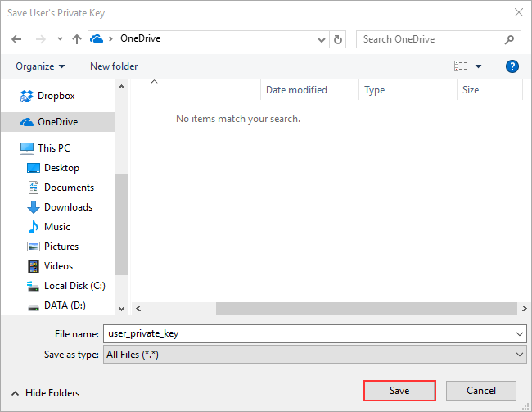Select Dropbox in the navigation pane
Screen dimensions: 532x412
pos(56,96)
